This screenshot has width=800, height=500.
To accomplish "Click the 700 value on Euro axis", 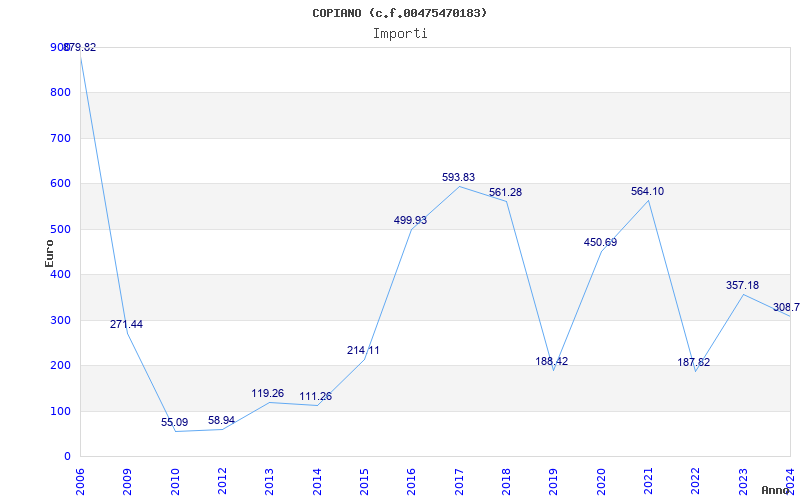I will (x=60, y=138).
